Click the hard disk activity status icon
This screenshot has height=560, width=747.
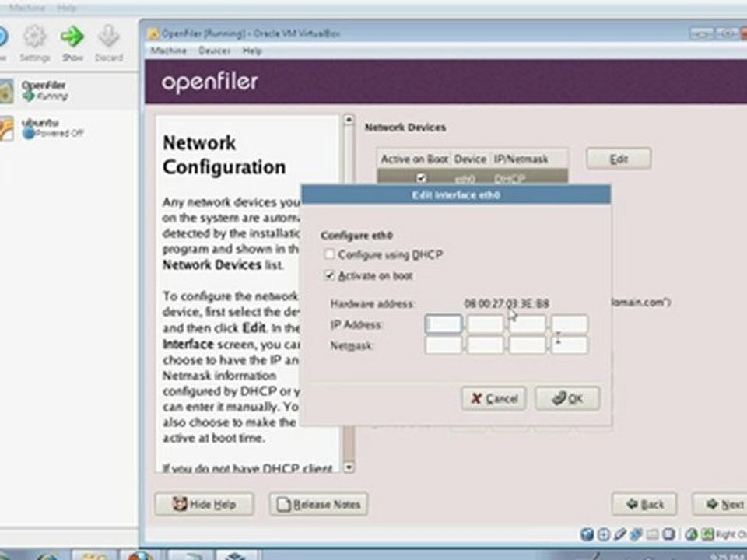[587, 534]
